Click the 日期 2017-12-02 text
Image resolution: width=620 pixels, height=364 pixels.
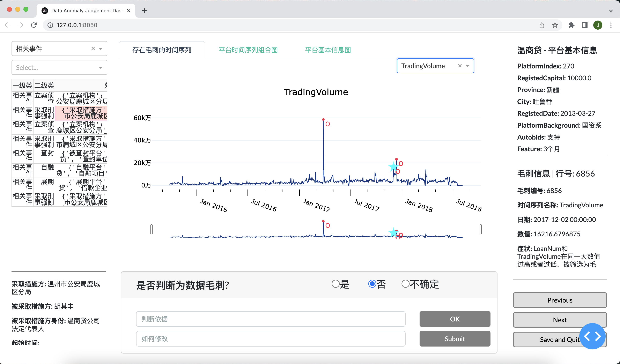556,219
